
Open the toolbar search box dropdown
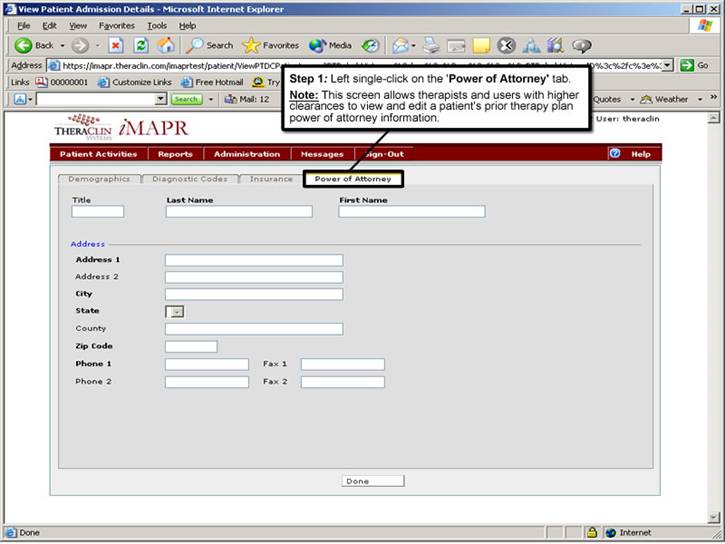coord(161,99)
